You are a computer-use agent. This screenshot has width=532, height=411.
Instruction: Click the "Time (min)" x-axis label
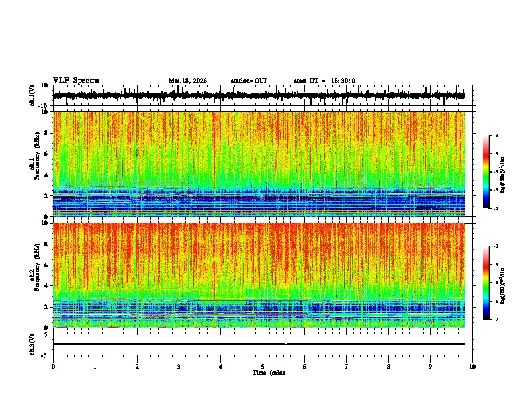tap(269, 373)
